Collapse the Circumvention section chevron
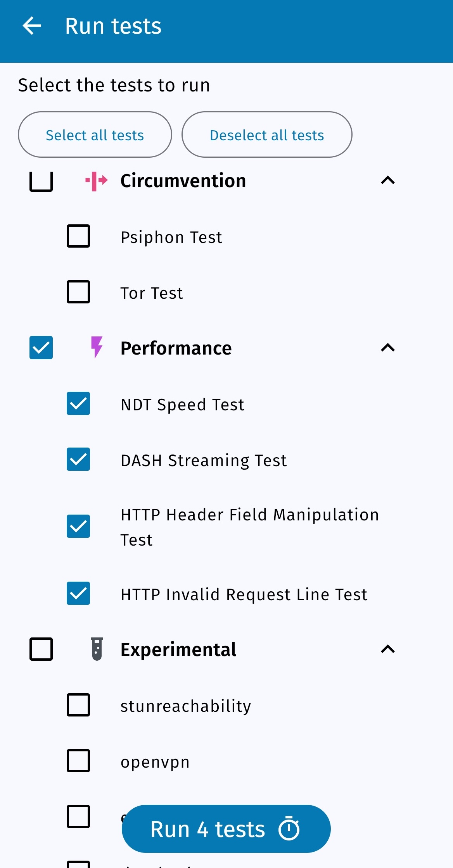Image resolution: width=453 pixels, height=868 pixels. (x=388, y=180)
